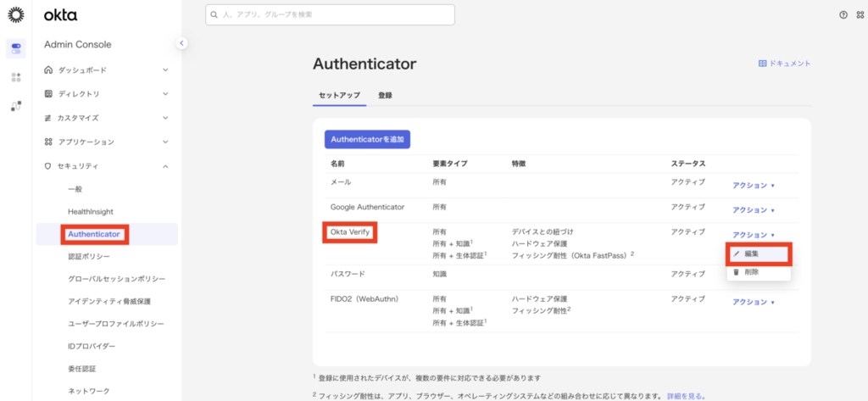Click メール name in table

point(341,181)
